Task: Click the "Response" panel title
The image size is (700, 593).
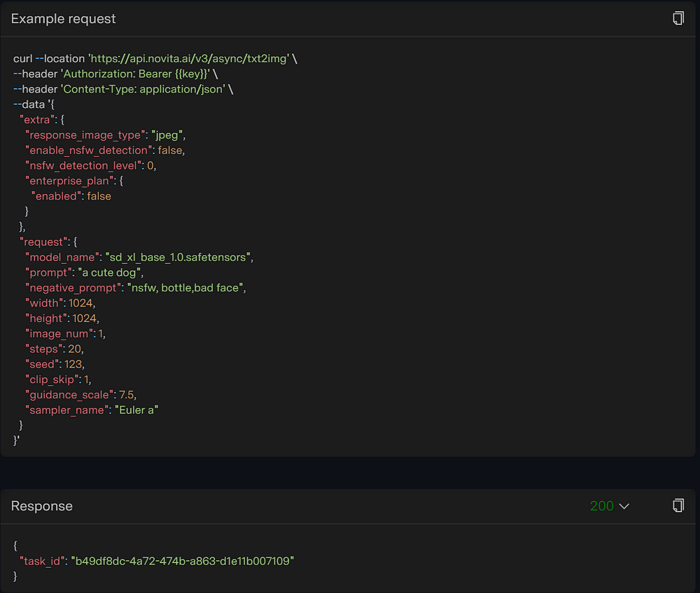Action: (42, 506)
